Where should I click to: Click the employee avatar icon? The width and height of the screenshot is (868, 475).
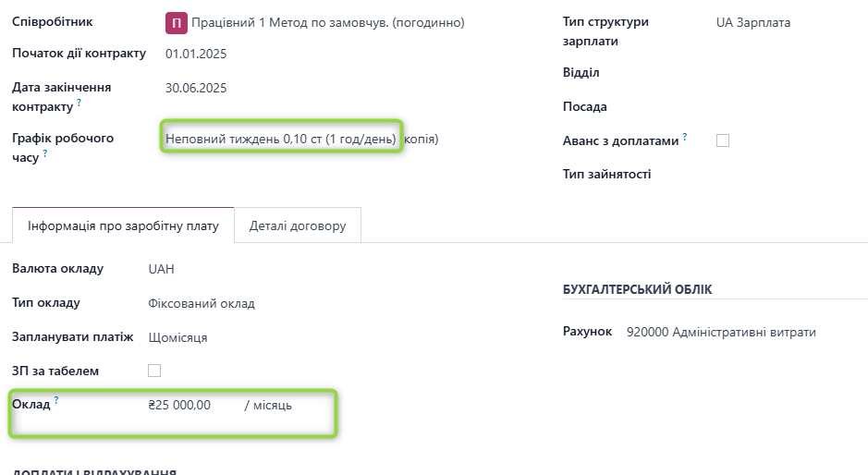coord(176,22)
